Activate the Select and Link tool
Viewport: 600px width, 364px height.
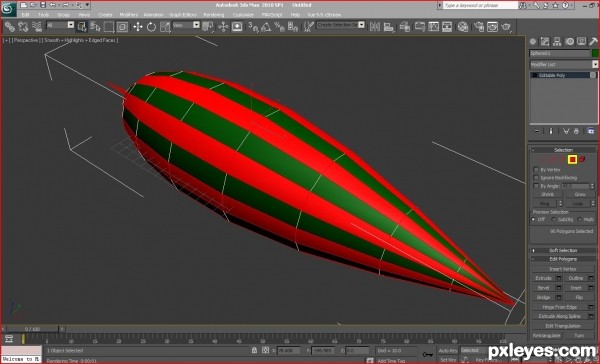click(x=10, y=26)
